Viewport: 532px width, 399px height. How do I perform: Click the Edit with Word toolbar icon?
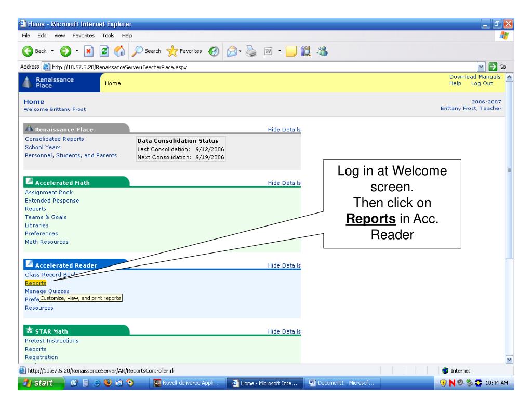269,51
